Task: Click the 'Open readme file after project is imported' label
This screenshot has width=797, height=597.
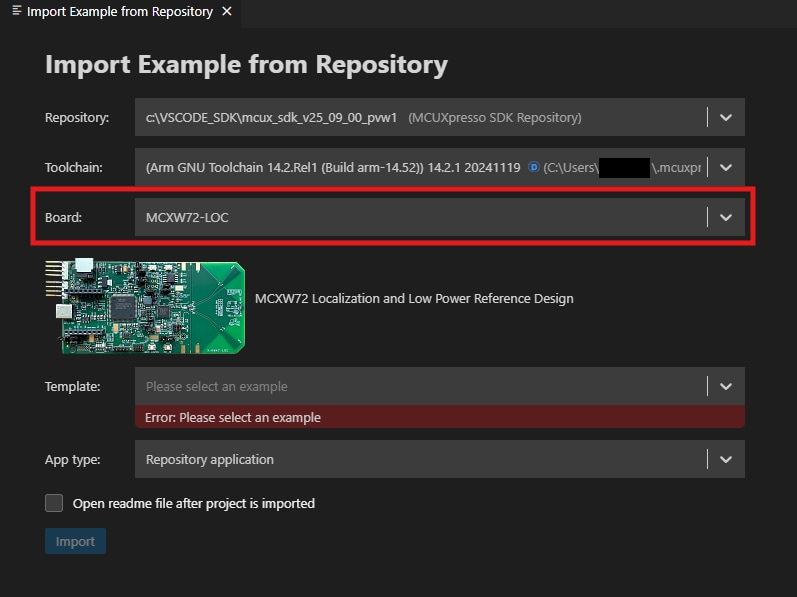Action: tap(194, 504)
